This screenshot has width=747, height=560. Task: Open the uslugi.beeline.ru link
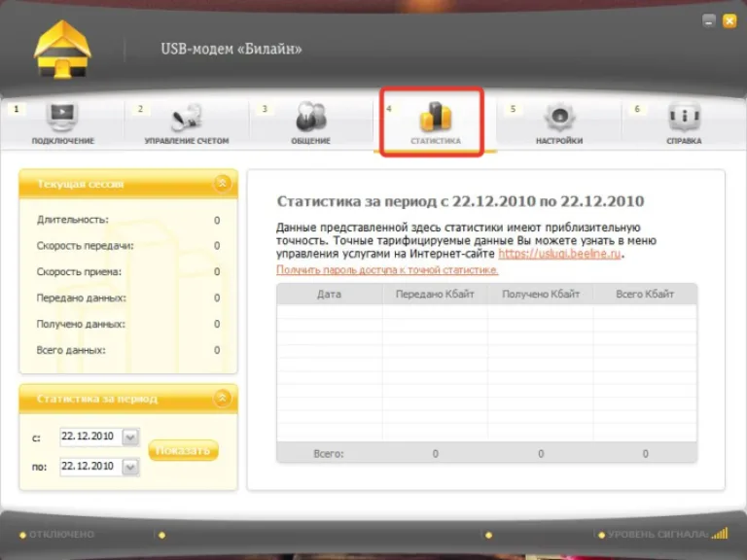(x=559, y=254)
